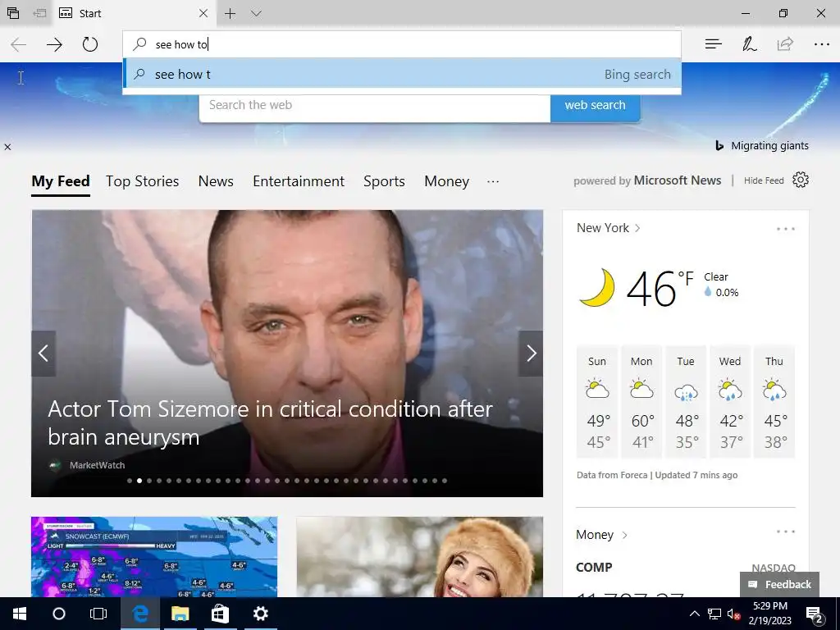This screenshot has height=630, width=840.
Task: Expand New York weather location chevron
Action: tap(637, 228)
